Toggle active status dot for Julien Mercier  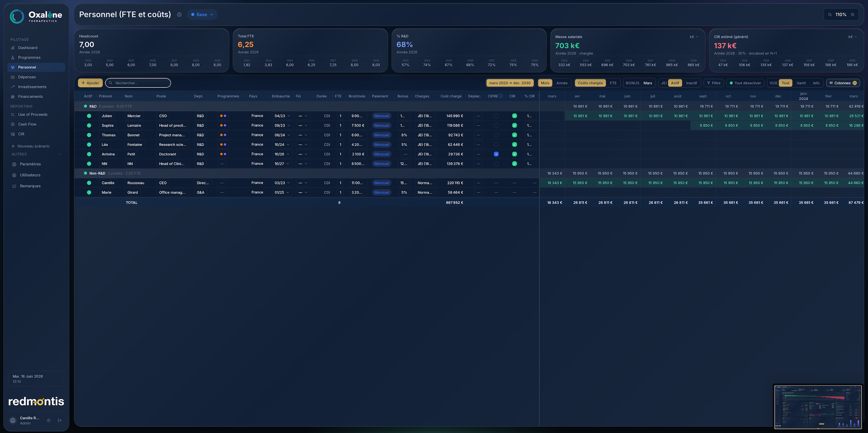click(89, 116)
